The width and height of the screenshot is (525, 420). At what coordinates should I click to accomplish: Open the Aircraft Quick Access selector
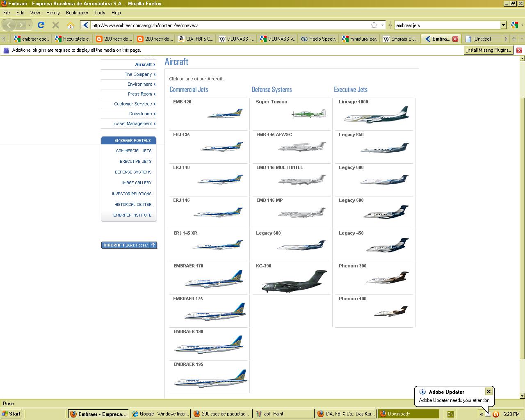[129, 245]
